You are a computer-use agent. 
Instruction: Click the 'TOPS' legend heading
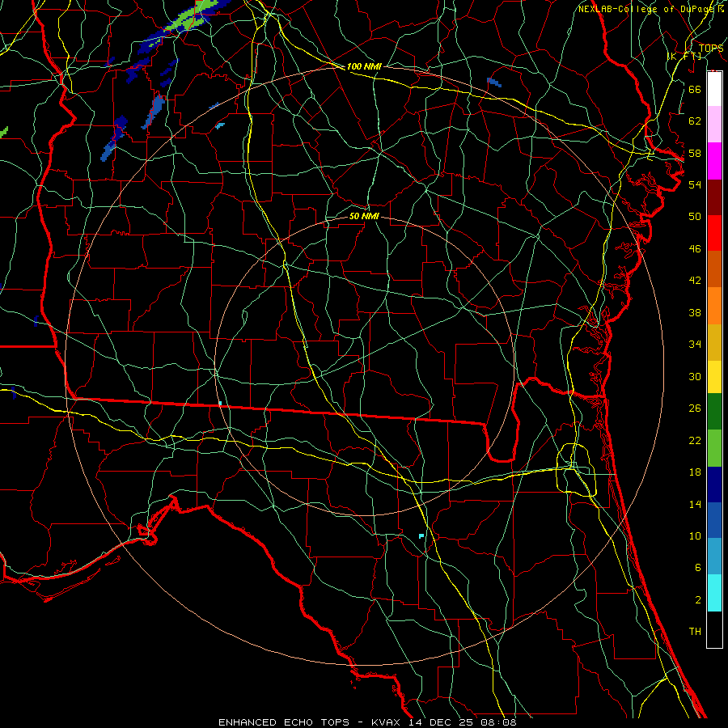[711, 48]
